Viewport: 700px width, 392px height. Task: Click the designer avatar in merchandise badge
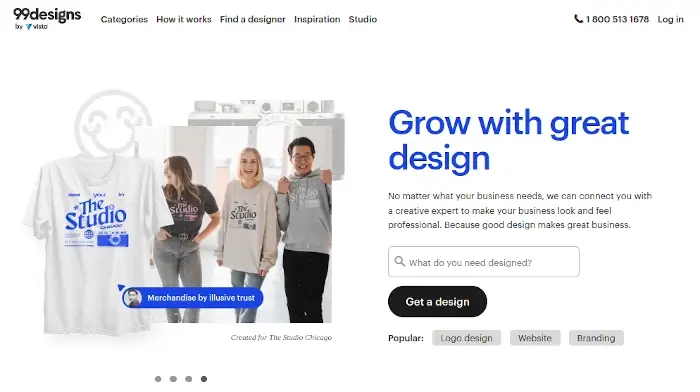(132, 298)
